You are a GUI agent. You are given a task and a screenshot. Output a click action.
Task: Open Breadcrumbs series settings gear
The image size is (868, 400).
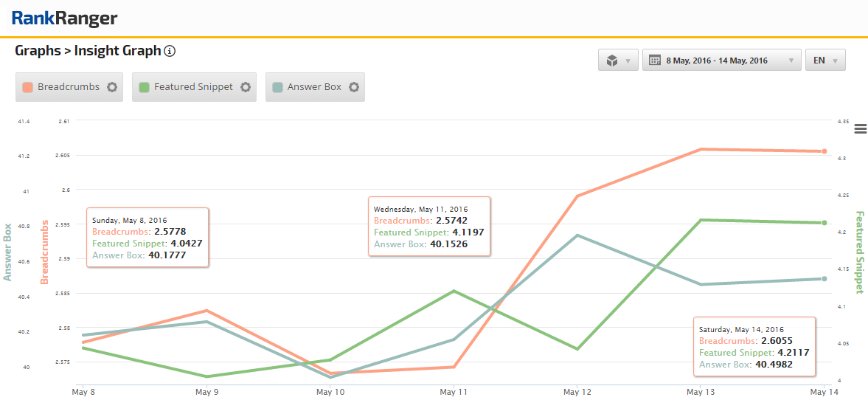click(x=112, y=87)
